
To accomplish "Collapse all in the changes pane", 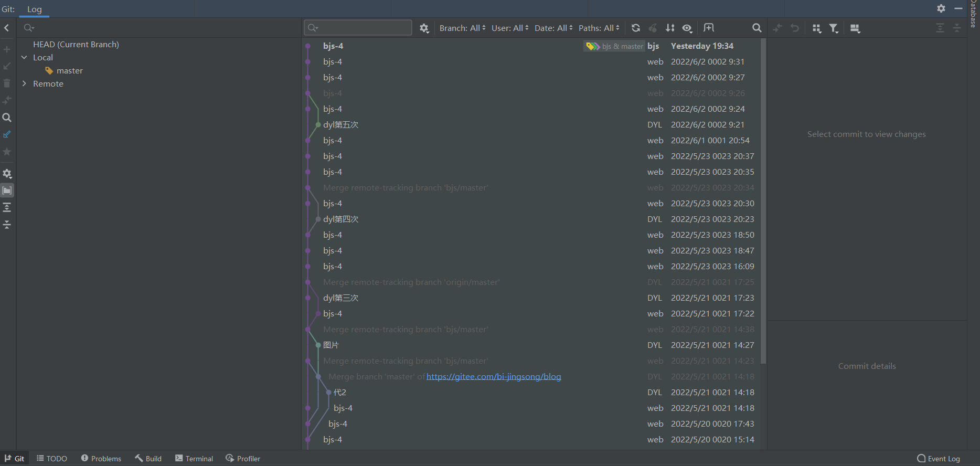I will (957, 28).
